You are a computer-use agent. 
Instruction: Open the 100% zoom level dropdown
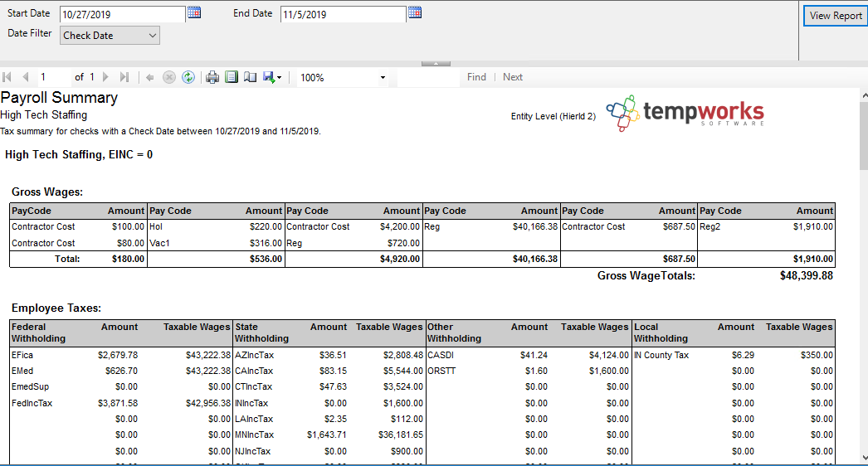pos(383,78)
